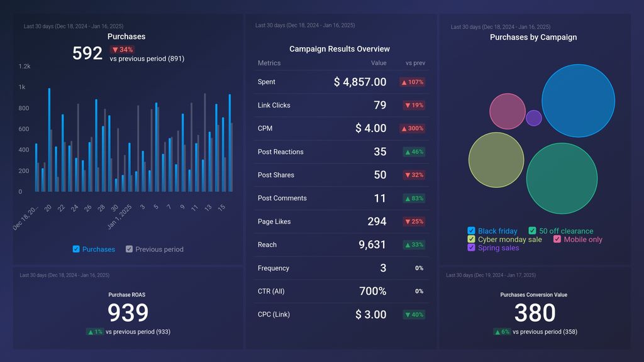The height and width of the screenshot is (362, 644).
Task: Click the Post Comments metric label
Action: click(x=282, y=198)
